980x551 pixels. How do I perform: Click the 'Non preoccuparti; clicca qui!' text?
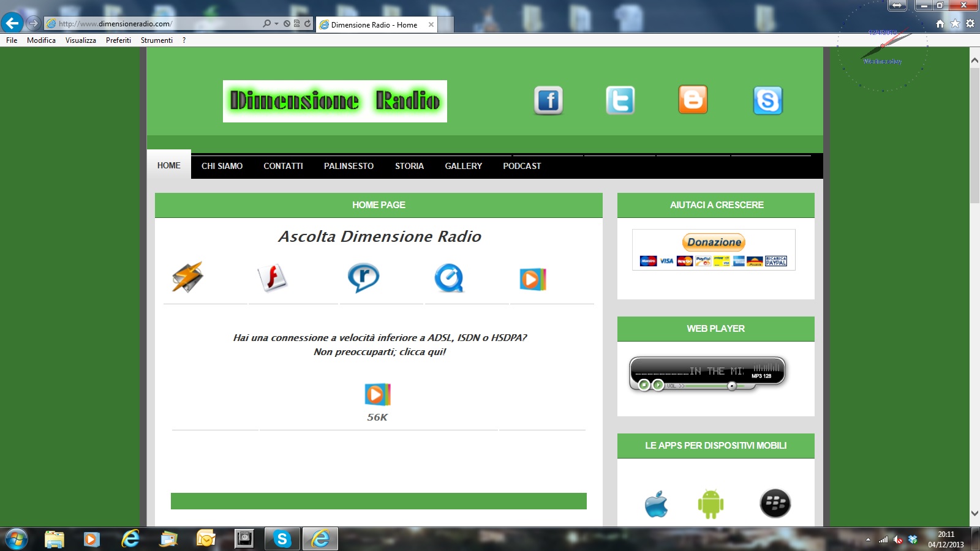coord(380,352)
